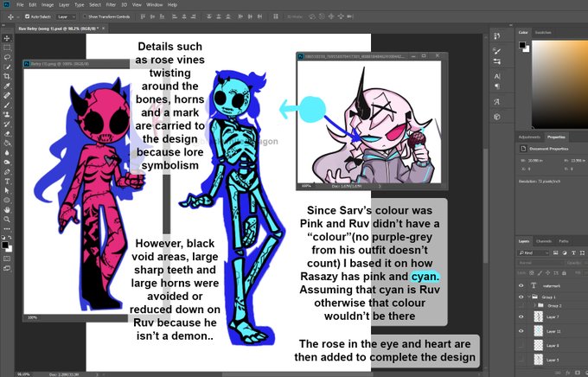Image resolution: width=588 pixels, height=377 pixels.
Task: Hide Layer 7 using its eye icon
Action: (x=521, y=316)
